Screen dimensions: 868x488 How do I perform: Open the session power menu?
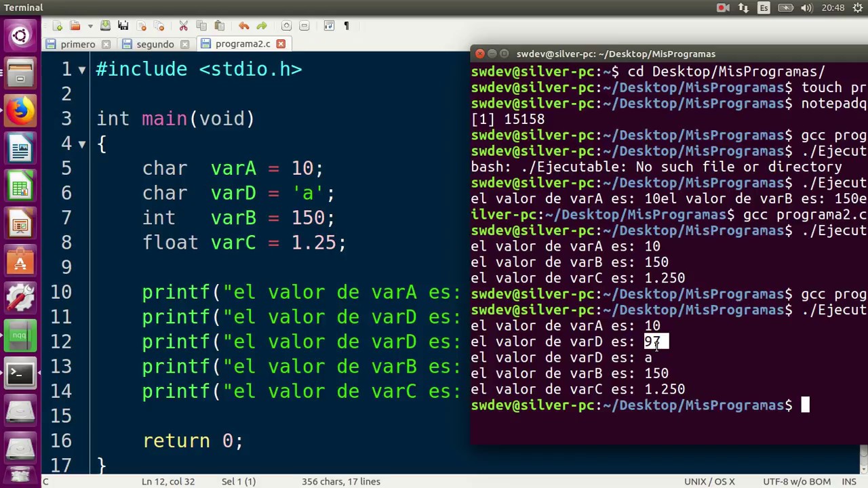[x=857, y=7]
